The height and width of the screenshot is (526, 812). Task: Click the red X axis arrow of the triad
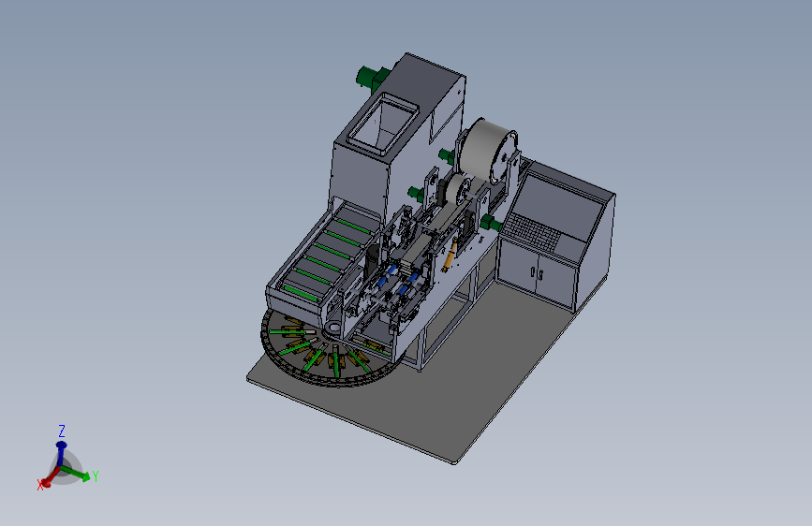[x=50, y=478]
